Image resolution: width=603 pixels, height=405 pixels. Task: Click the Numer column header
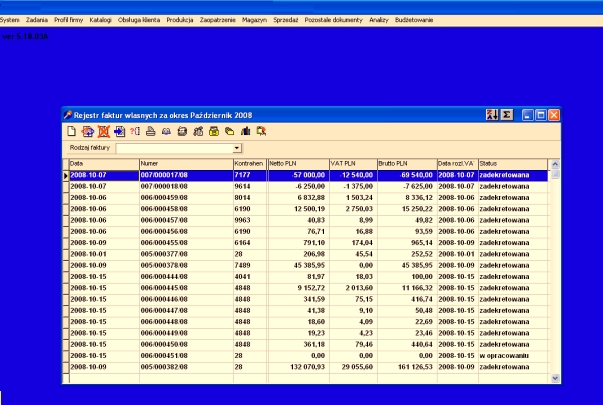click(x=186, y=164)
